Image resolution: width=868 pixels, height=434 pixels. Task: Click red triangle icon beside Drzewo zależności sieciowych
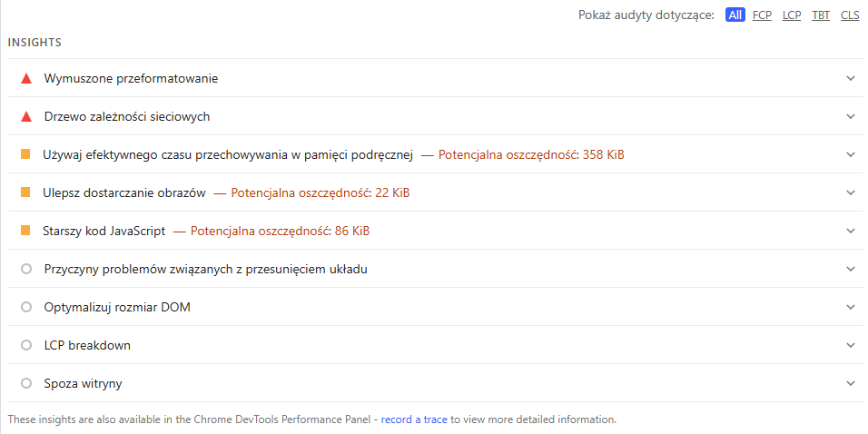[x=26, y=117]
